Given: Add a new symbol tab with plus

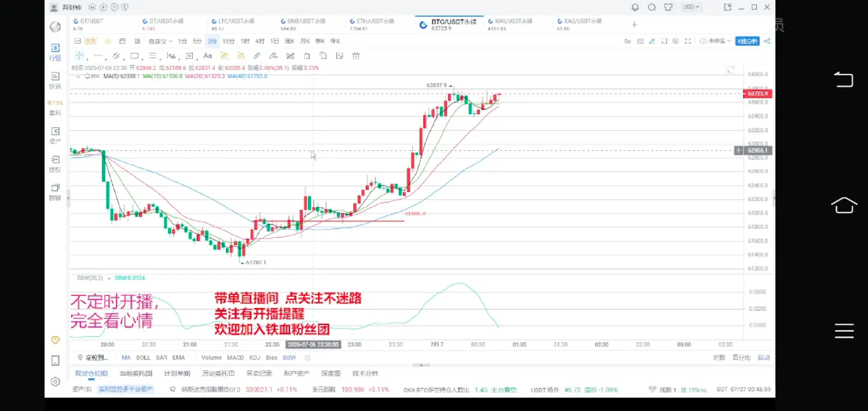Looking at the screenshot, I should [634, 24].
